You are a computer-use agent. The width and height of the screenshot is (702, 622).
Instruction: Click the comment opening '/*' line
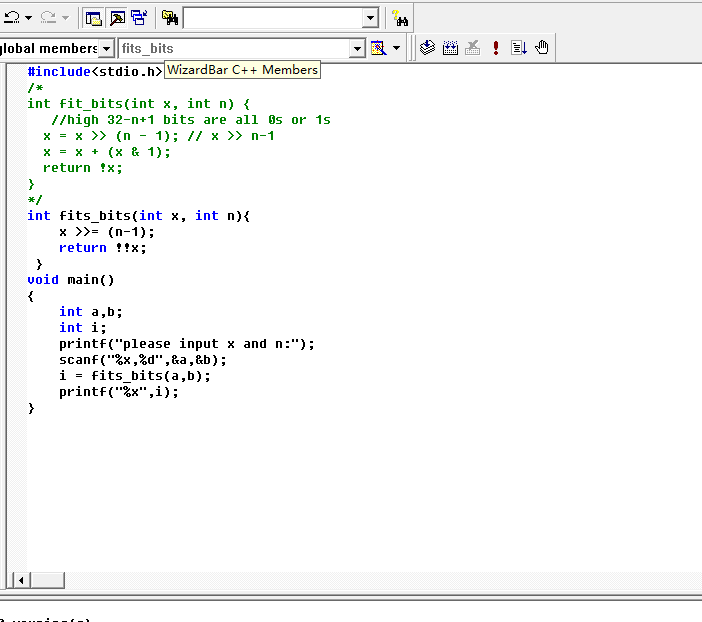click(x=35, y=88)
